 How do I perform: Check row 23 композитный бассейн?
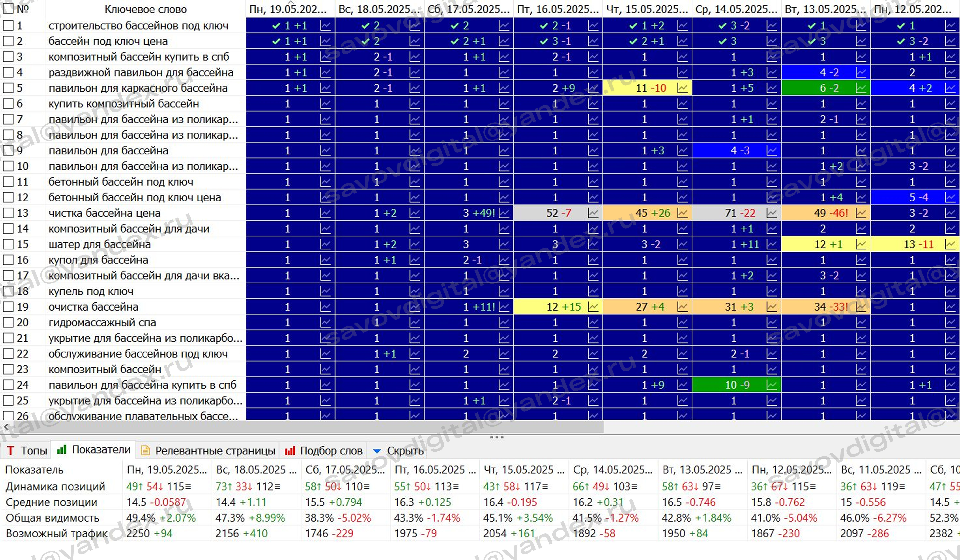click(8, 369)
